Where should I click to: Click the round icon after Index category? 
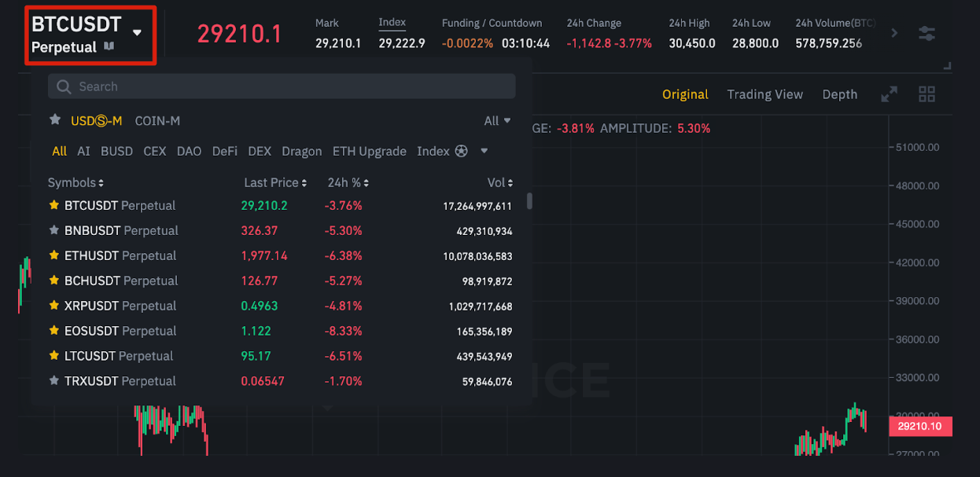[461, 151]
